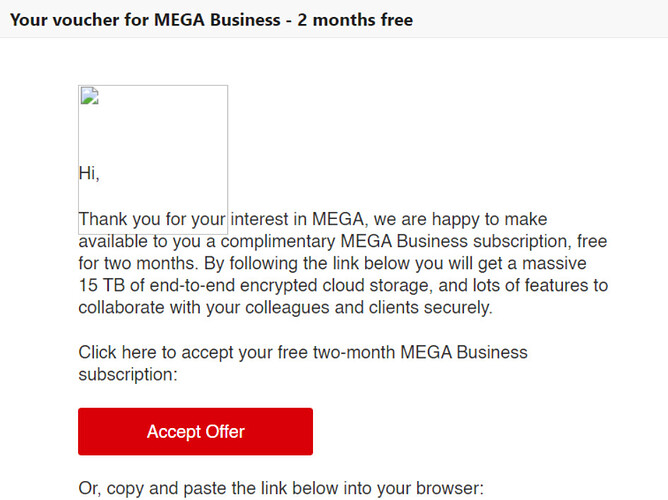
Task: Click the broken image icon
Action: click(90, 96)
